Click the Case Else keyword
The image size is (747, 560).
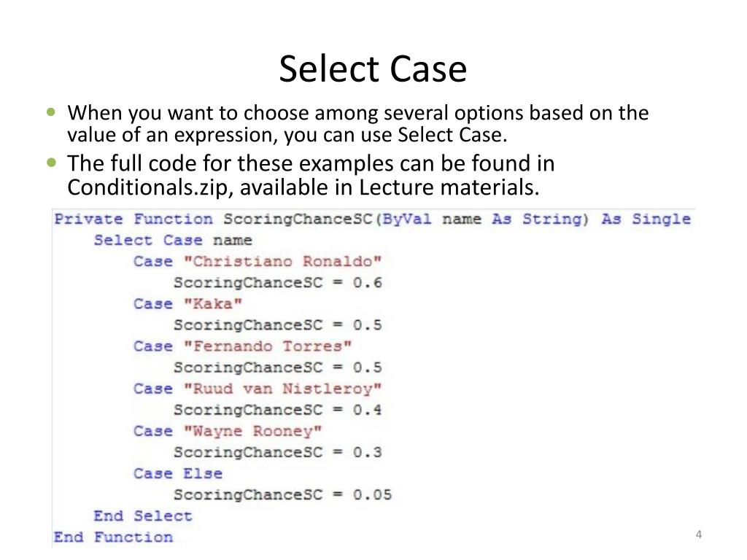click(178, 473)
